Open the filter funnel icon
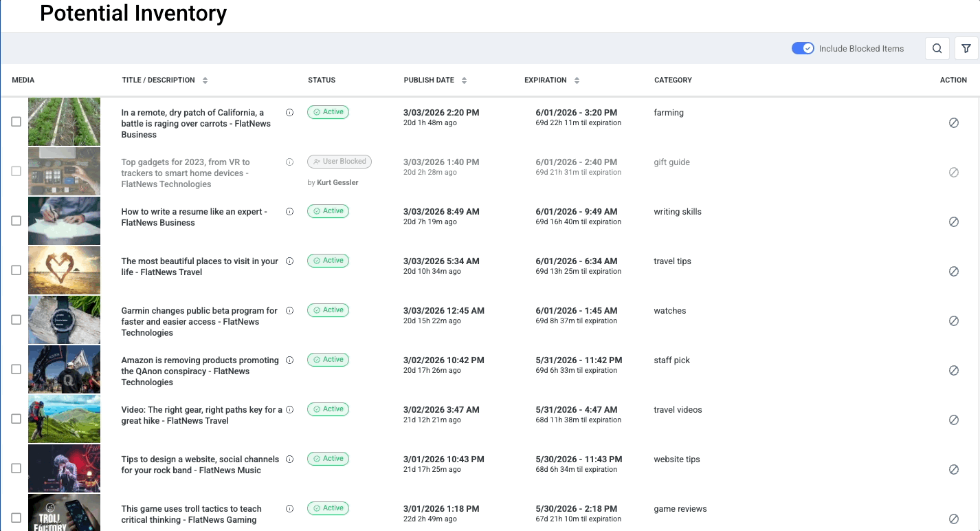 coord(966,49)
